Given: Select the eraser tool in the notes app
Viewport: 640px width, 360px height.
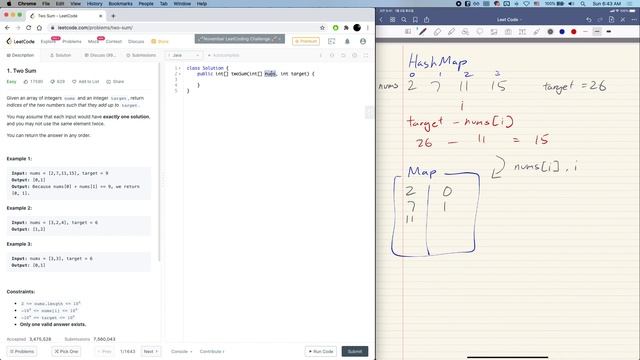Looking at the screenshot, I should point(437,31).
